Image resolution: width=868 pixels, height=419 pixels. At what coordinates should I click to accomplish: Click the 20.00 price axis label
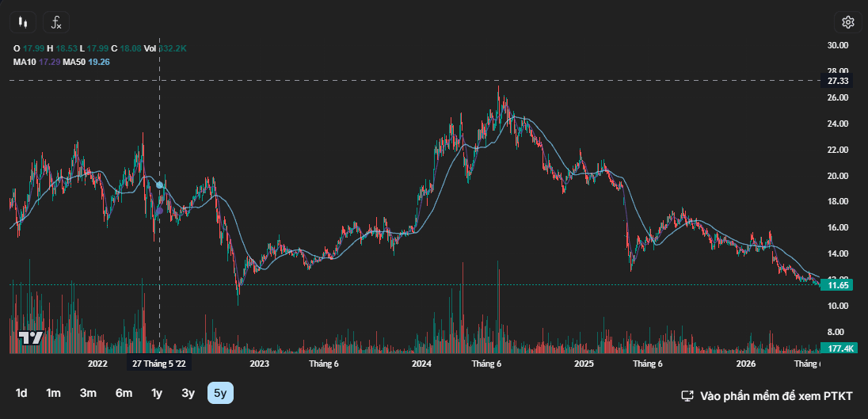[x=838, y=176]
